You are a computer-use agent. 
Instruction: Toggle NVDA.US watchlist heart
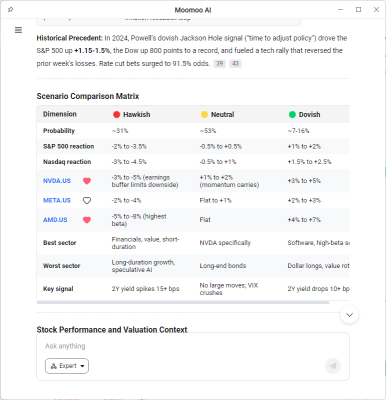87,181
